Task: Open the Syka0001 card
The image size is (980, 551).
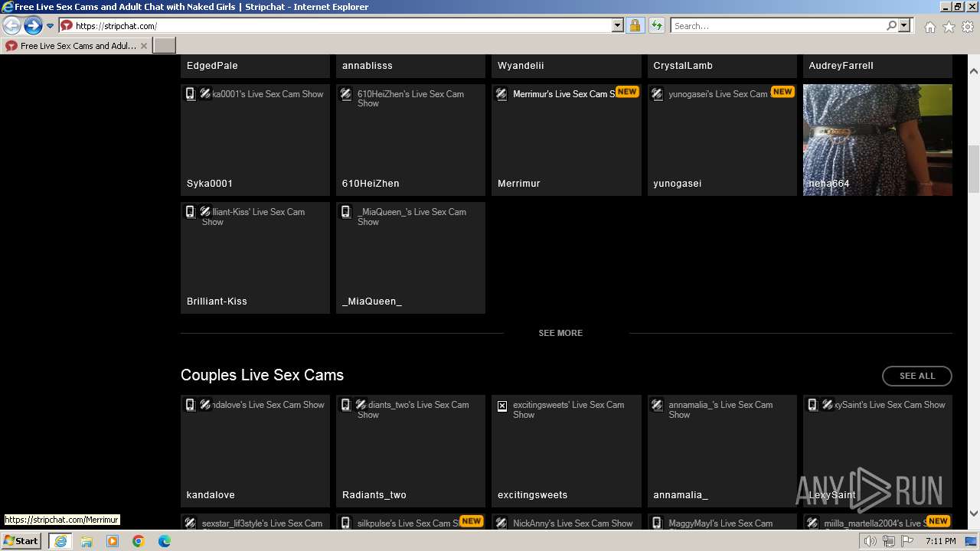Action: (x=255, y=140)
